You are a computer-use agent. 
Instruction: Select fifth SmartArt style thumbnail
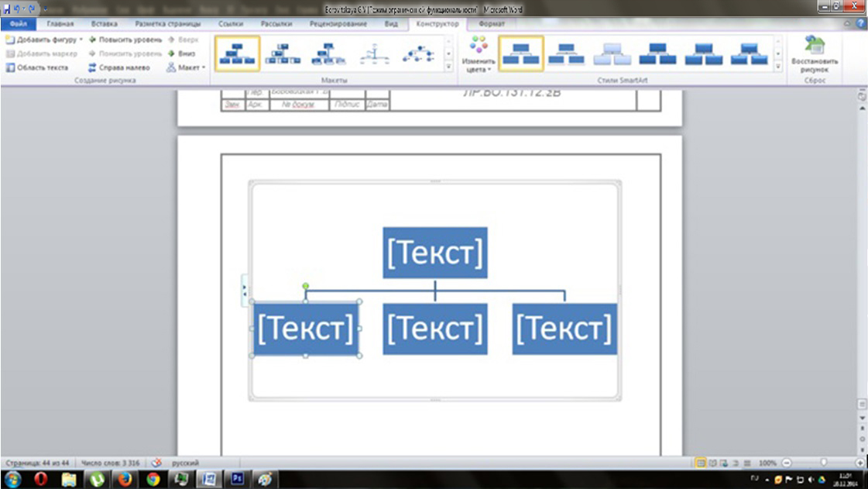pos(704,53)
